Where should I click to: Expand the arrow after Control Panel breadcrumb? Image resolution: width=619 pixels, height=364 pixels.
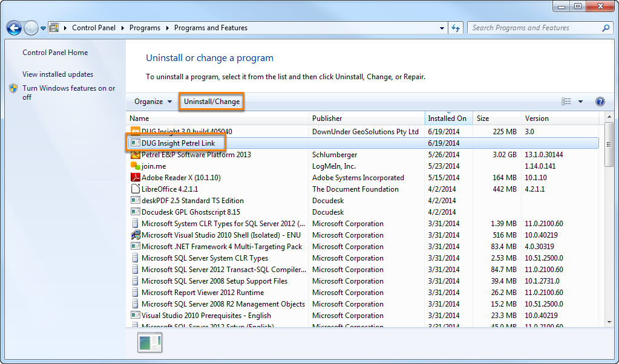[x=122, y=28]
